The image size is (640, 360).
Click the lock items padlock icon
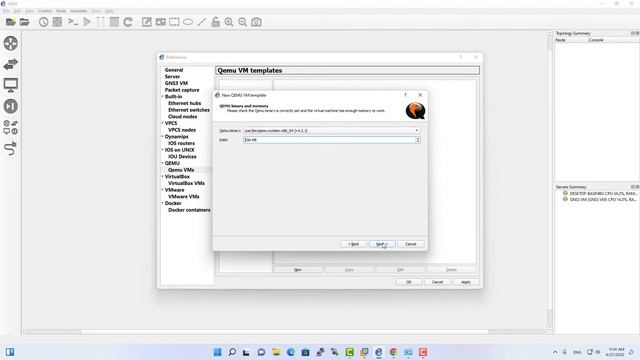click(x=216, y=22)
